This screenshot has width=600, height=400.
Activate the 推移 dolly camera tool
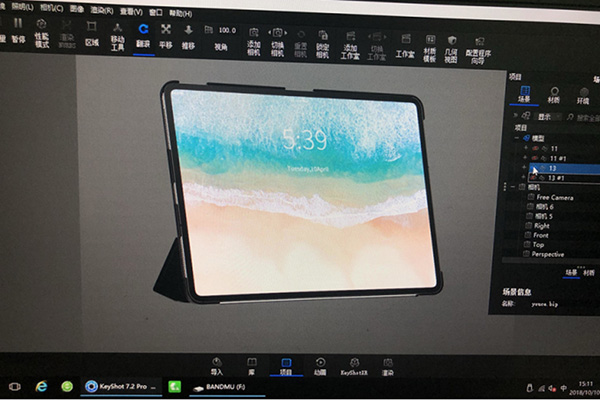point(188,38)
